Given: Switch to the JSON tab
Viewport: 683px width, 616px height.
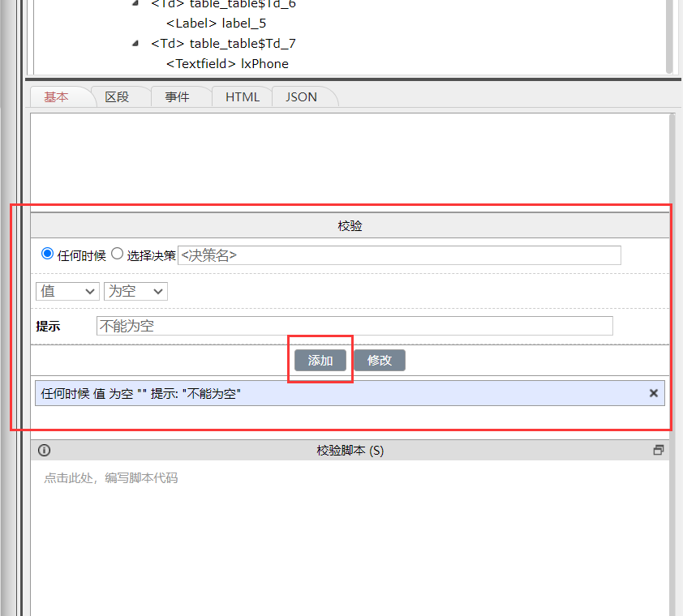Looking at the screenshot, I should point(300,96).
